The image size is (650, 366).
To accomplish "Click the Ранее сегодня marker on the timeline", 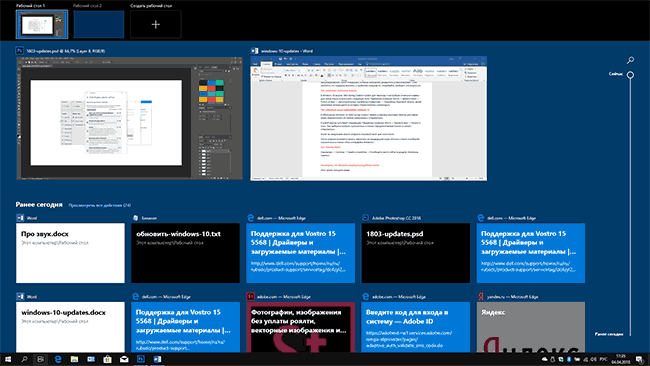I will 609,334.
